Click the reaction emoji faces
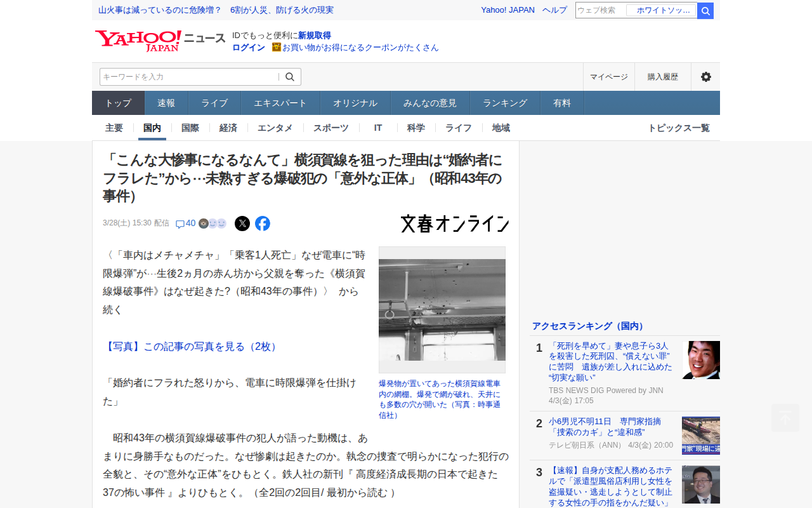 [213, 224]
